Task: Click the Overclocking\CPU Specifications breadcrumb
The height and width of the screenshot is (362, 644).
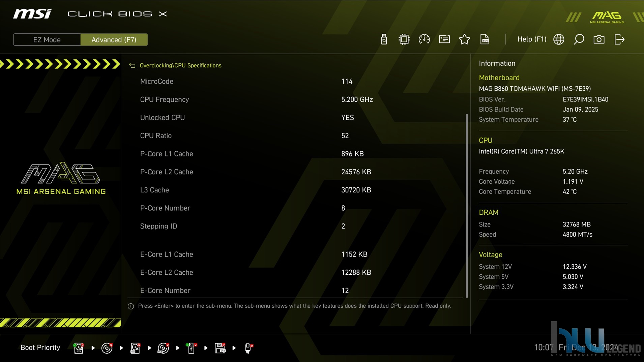Action: click(x=180, y=65)
